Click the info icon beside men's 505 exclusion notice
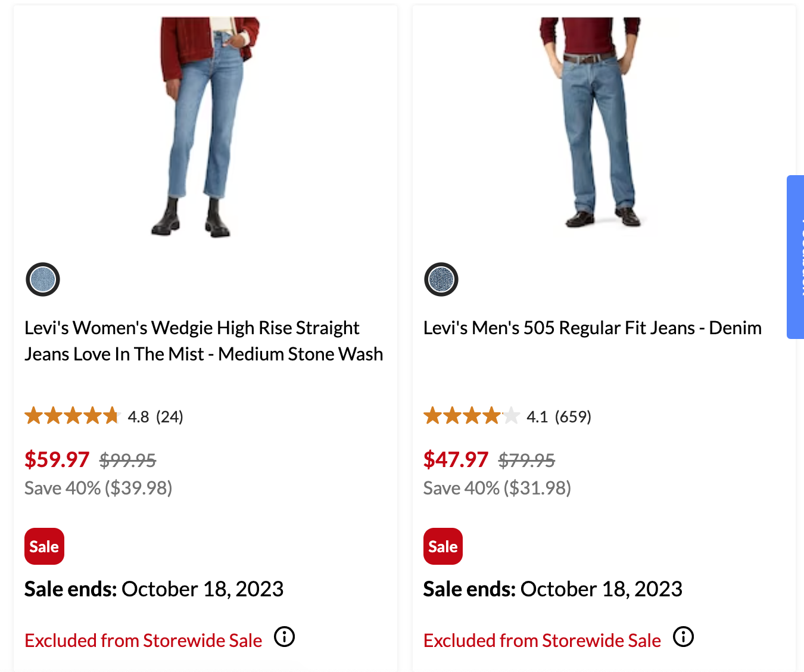The height and width of the screenshot is (672, 804). [683, 637]
